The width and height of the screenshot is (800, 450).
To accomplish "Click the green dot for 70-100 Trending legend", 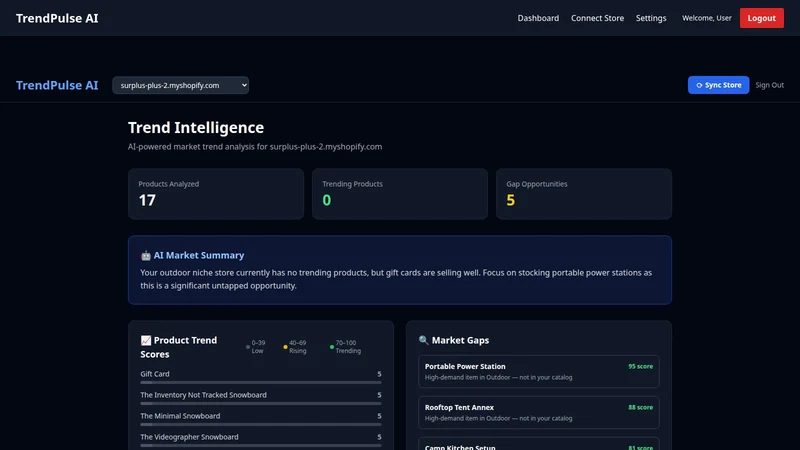I will tap(332, 347).
